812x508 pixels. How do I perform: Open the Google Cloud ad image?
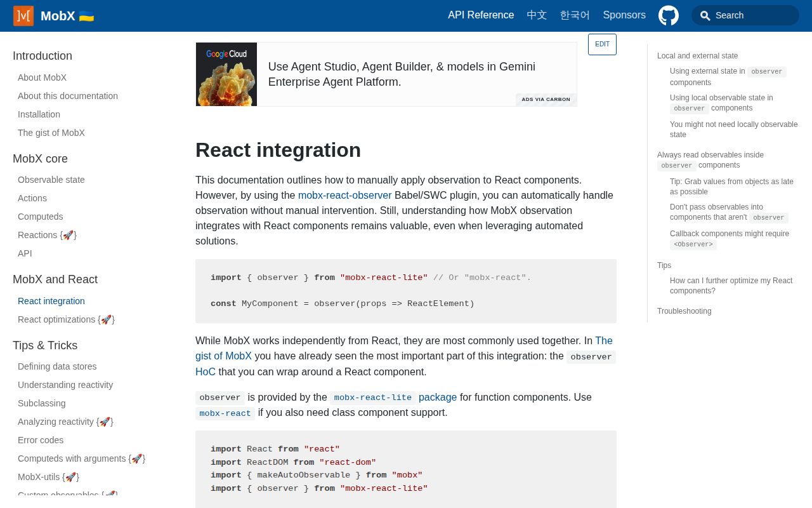click(226, 74)
